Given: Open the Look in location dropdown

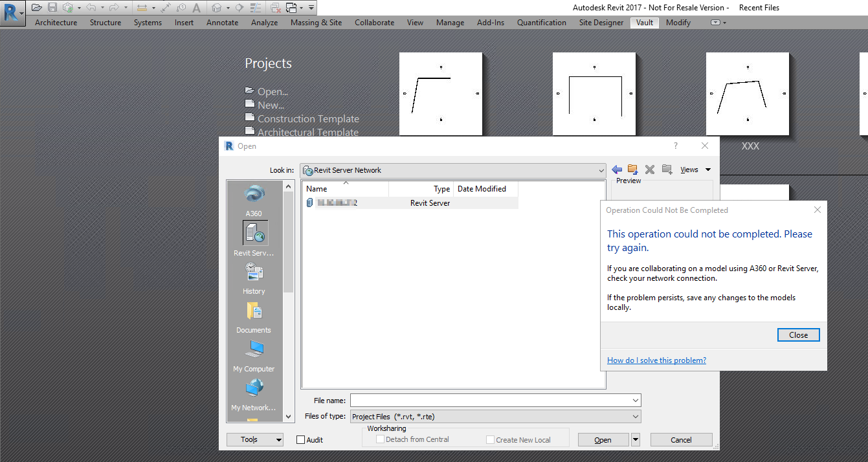Looking at the screenshot, I should 600,170.
